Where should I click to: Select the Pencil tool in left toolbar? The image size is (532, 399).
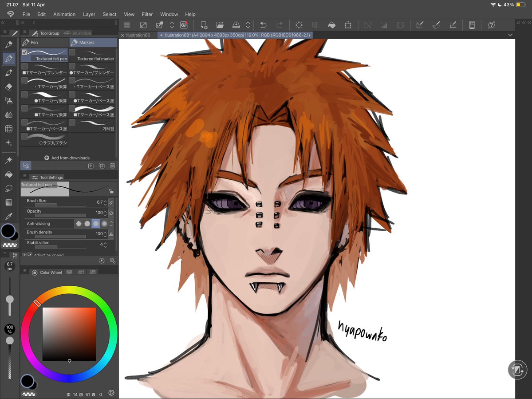[x=9, y=44]
